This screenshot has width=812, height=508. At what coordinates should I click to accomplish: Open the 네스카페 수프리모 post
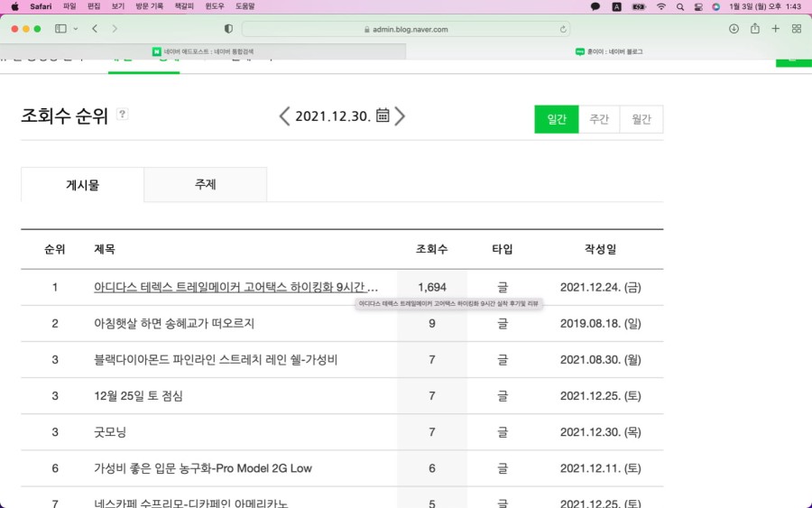click(191, 503)
